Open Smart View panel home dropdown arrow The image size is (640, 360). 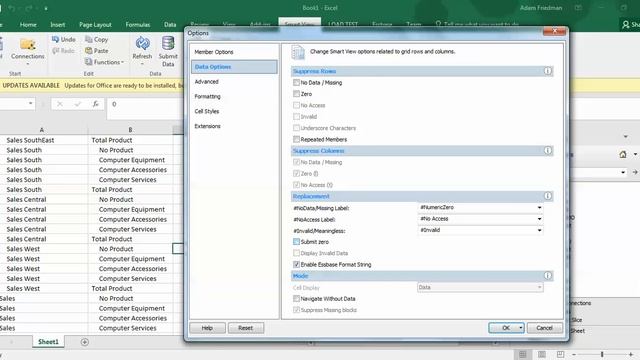(x=635, y=154)
